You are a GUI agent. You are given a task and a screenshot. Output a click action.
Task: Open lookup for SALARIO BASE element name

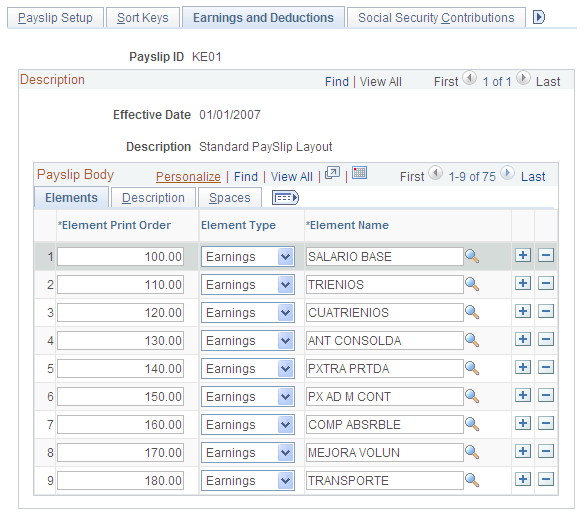tap(472, 256)
